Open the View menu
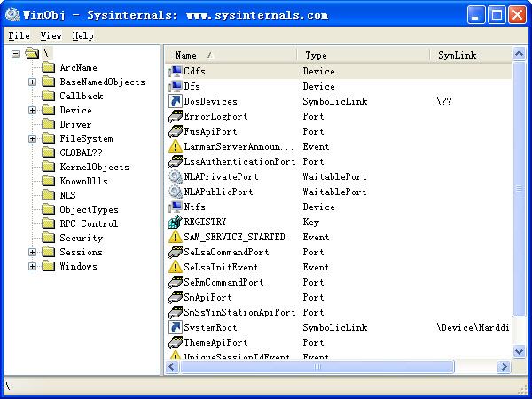This screenshot has height=399, width=532. [x=51, y=35]
